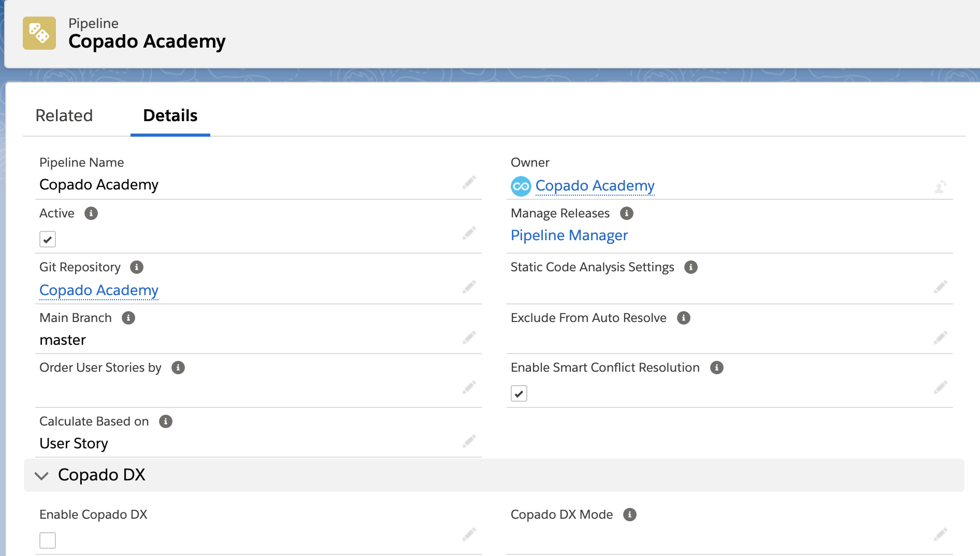Open Main Branch info icon
The width and height of the screenshot is (980, 556).
click(x=128, y=318)
